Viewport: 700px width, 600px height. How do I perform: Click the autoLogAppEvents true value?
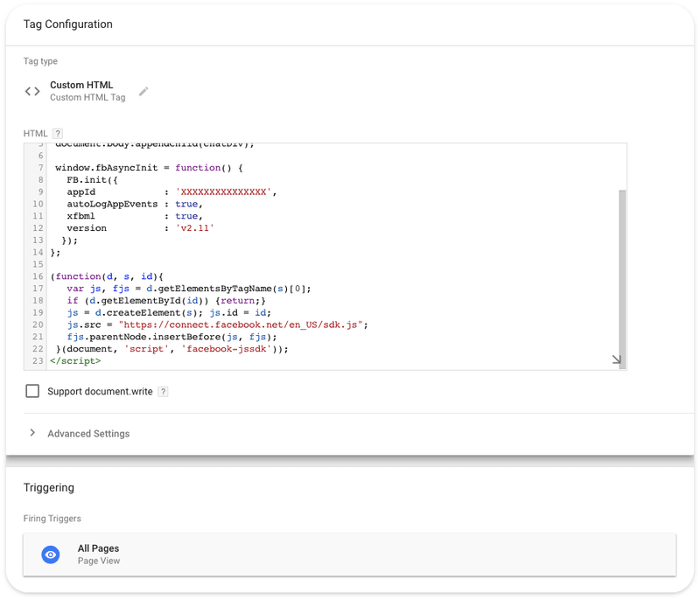186,204
